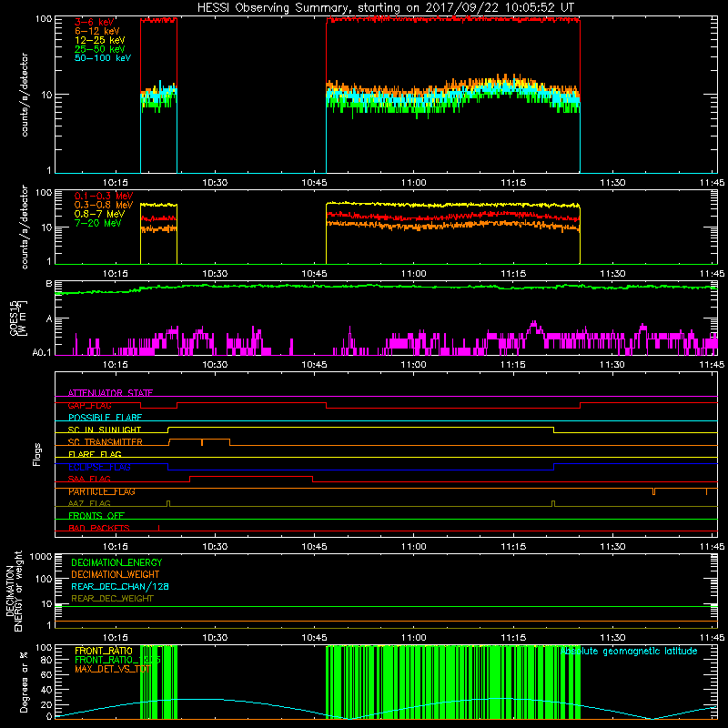Select the SAA_FLAG label

[x=89, y=480]
